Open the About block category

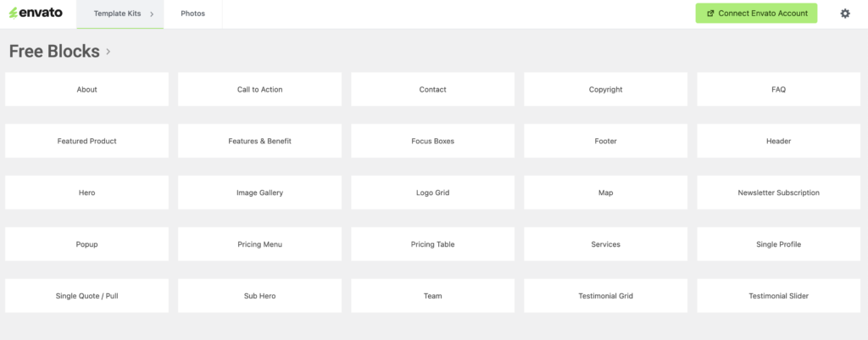point(87,89)
